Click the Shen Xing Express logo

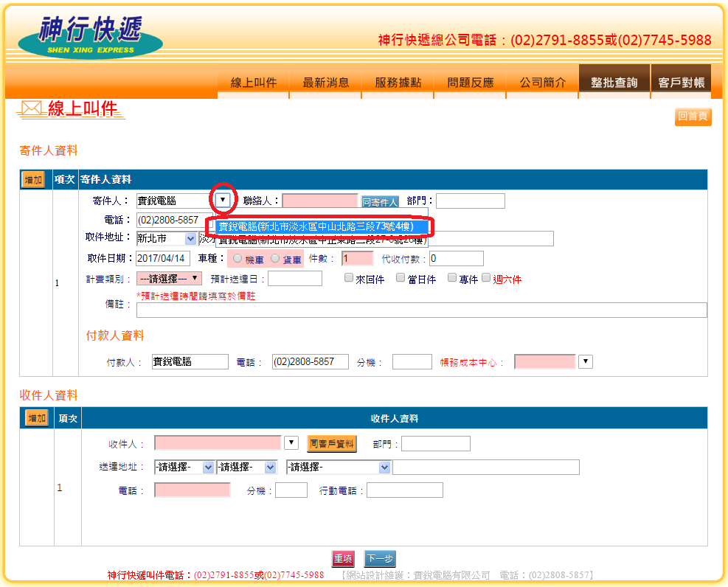pyautogui.click(x=90, y=36)
